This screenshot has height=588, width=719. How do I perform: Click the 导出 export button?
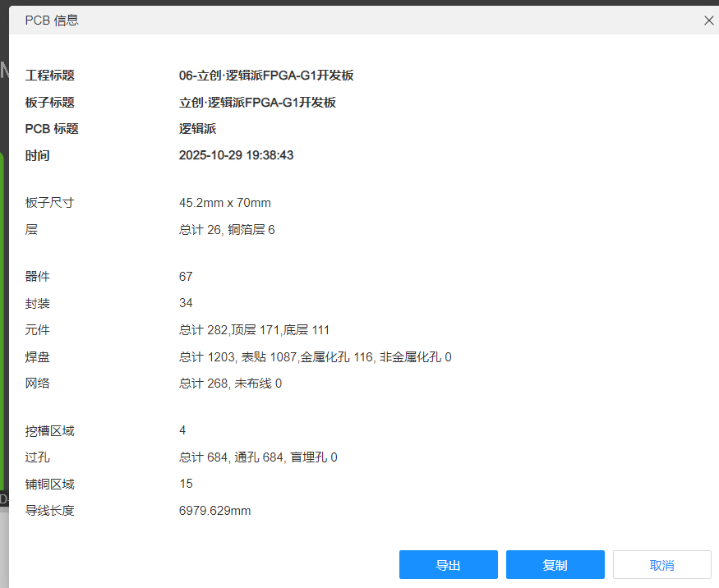pos(448,565)
